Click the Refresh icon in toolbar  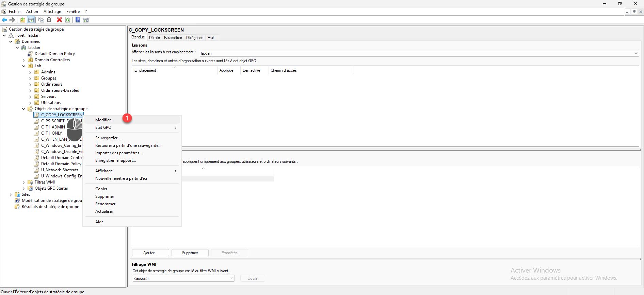pyautogui.click(x=68, y=20)
